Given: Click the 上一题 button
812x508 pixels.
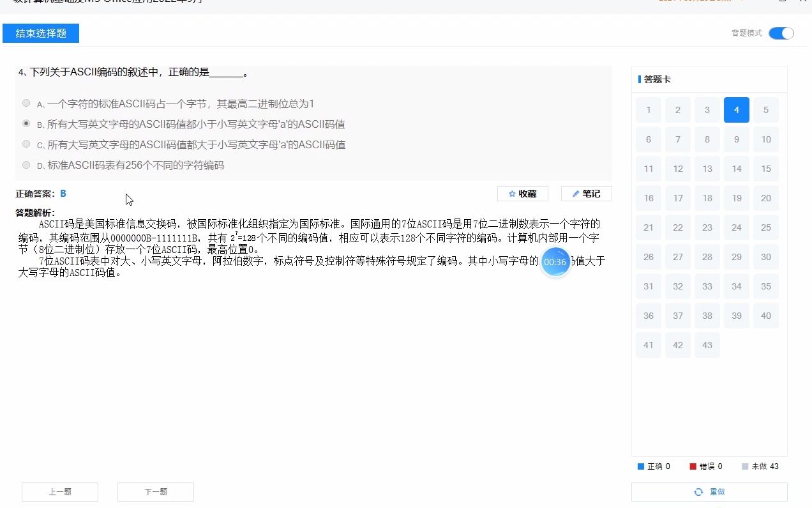Looking at the screenshot, I should [59, 491].
